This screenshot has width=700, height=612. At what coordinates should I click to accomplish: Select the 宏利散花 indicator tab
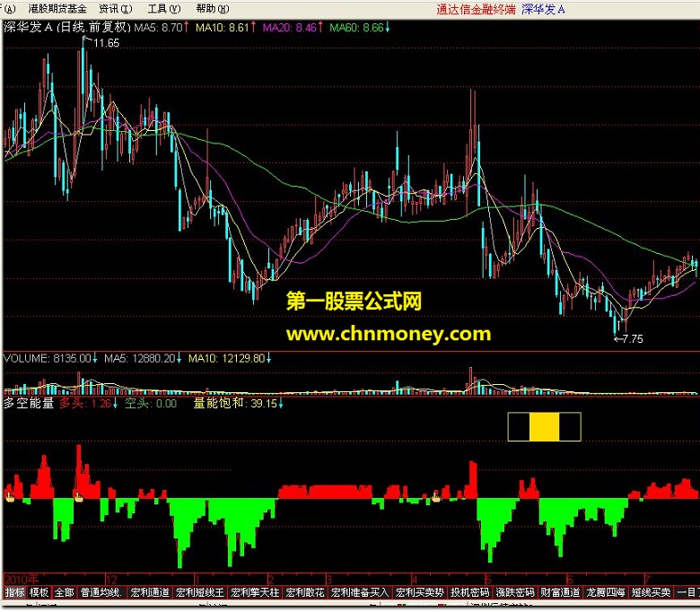point(305,592)
